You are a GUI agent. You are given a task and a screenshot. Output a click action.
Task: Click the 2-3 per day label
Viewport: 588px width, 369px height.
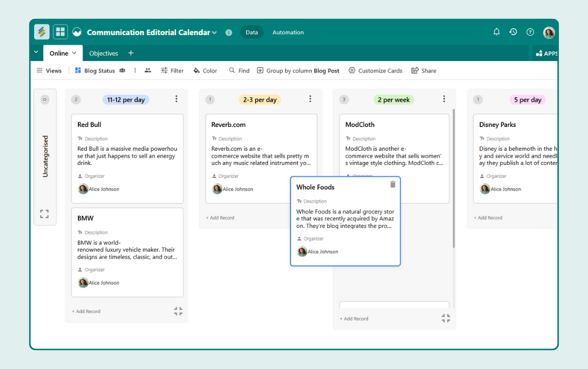[259, 100]
